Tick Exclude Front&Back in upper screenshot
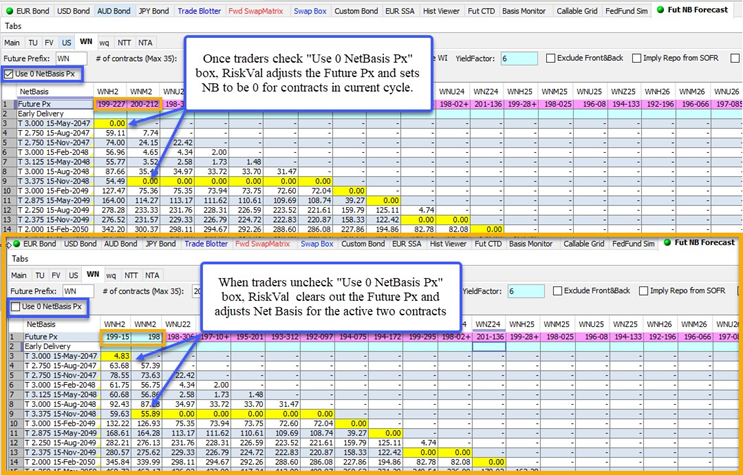The width and height of the screenshot is (743, 475). click(x=551, y=58)
